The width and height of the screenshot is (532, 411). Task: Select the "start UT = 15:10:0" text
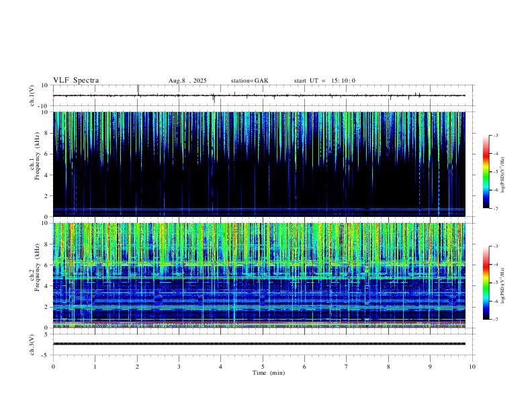point(324,81)
